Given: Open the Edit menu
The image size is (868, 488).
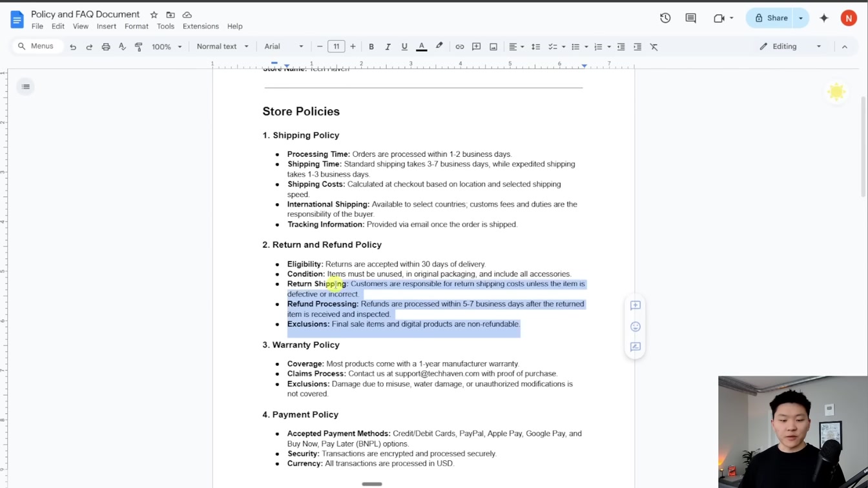Looking at the screenshot, I should point(58,26).
